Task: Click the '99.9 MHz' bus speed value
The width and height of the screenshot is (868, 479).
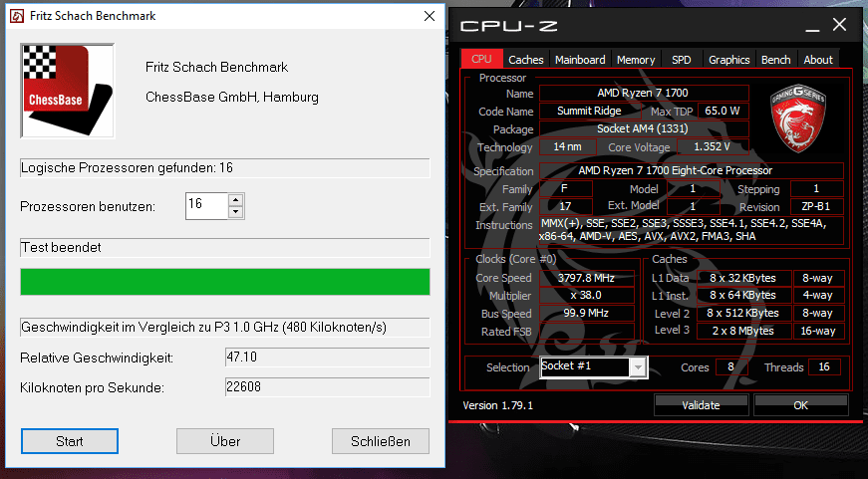Action: coord(586,313)
